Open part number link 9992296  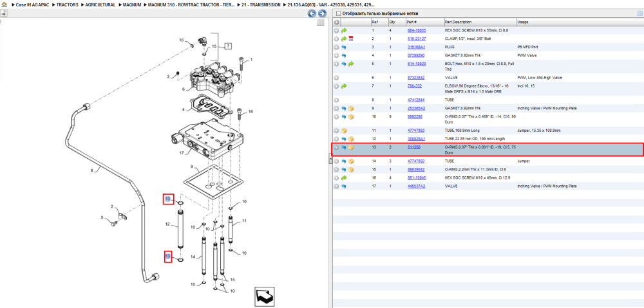[x=415, y=117]
